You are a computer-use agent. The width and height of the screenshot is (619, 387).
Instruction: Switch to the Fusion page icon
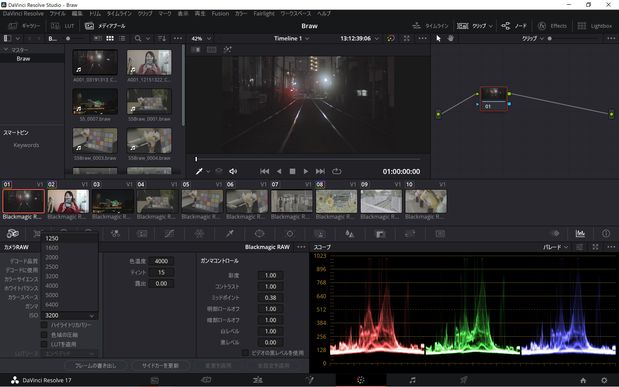tap(309, 380)
